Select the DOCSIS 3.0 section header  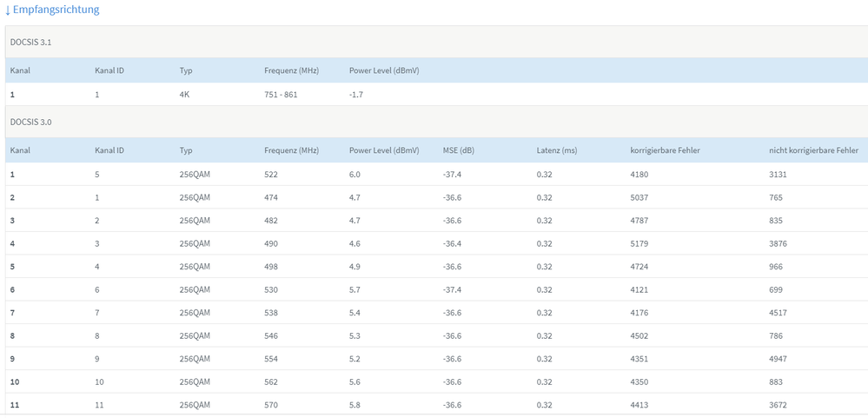31,123
